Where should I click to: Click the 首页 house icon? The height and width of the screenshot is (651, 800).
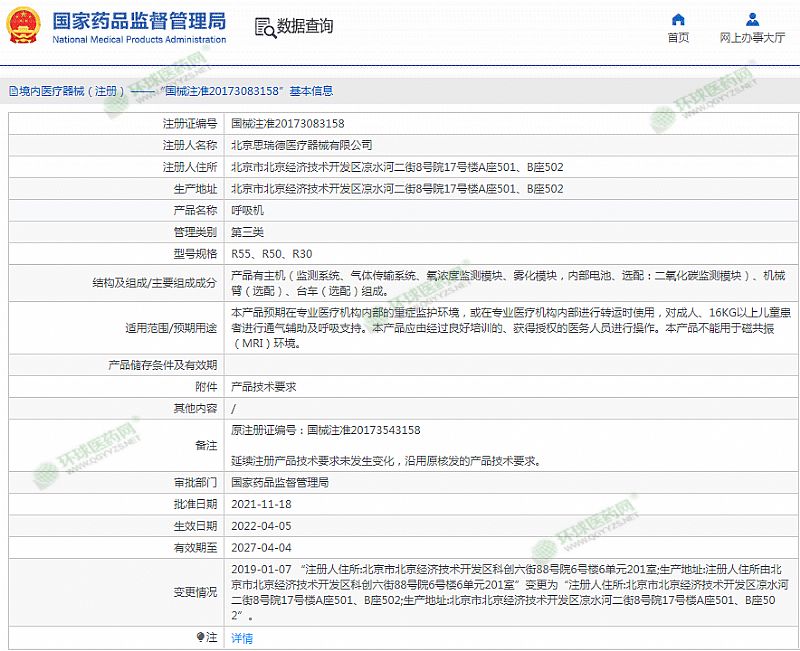[x=678, y=19]
